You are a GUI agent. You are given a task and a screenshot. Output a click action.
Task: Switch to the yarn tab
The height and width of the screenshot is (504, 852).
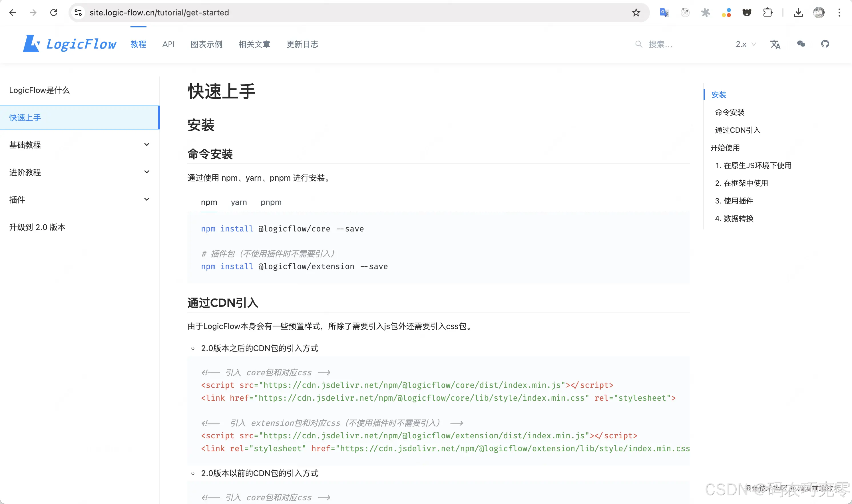click(x=239, y=202)
